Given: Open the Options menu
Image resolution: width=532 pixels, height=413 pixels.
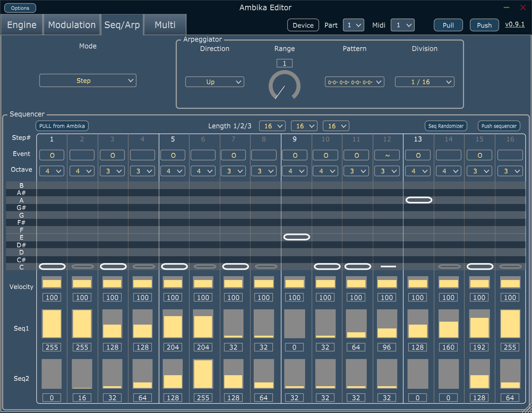Looking at the screenshot, I should 20,8.
